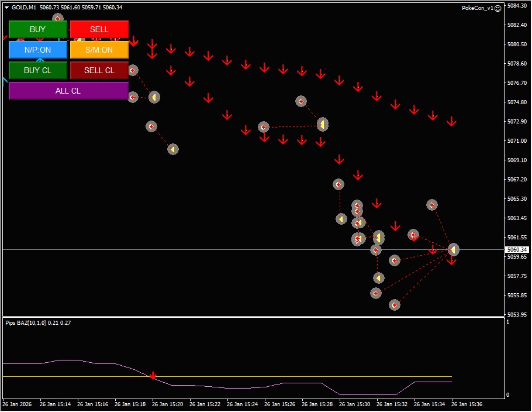Screen dimensions: 532x412
Task: Click the trade marker above the BUY button
Action: click(x=58, y=18)
